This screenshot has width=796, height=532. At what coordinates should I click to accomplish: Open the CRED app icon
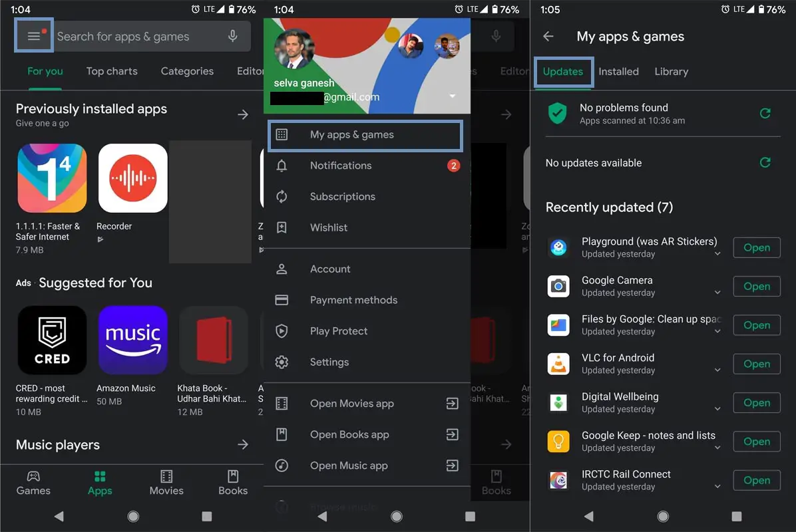52,340
